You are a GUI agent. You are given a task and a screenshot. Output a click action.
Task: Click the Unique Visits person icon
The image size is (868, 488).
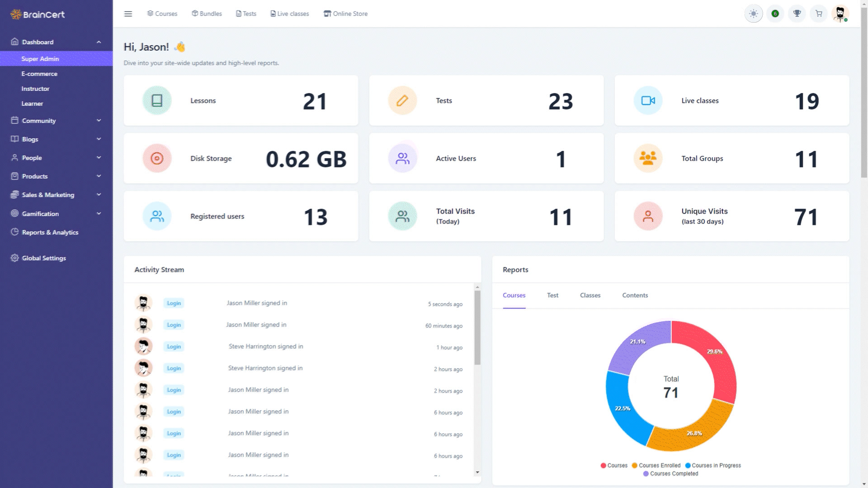pyautogui.click(x=648, y=216)
